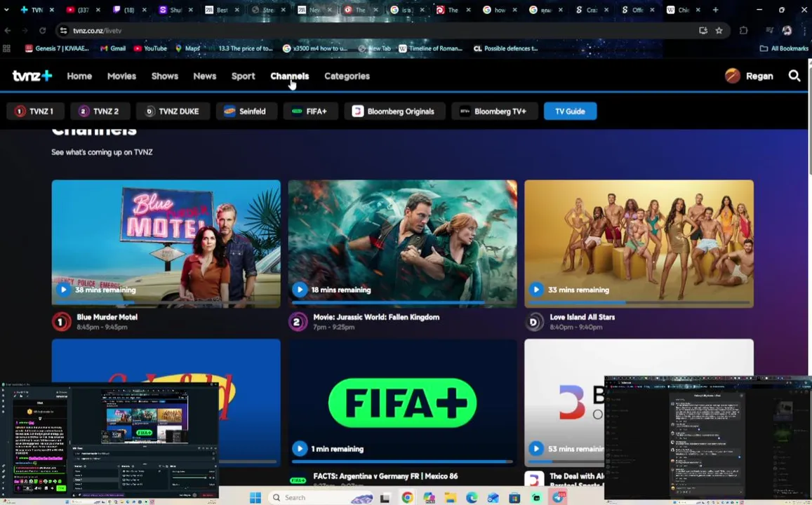Image resolution: width=812 pixels, height=505 pixels.
Task: Launch Microsoft Edge from the taskbar
Action: pos(472,498)
